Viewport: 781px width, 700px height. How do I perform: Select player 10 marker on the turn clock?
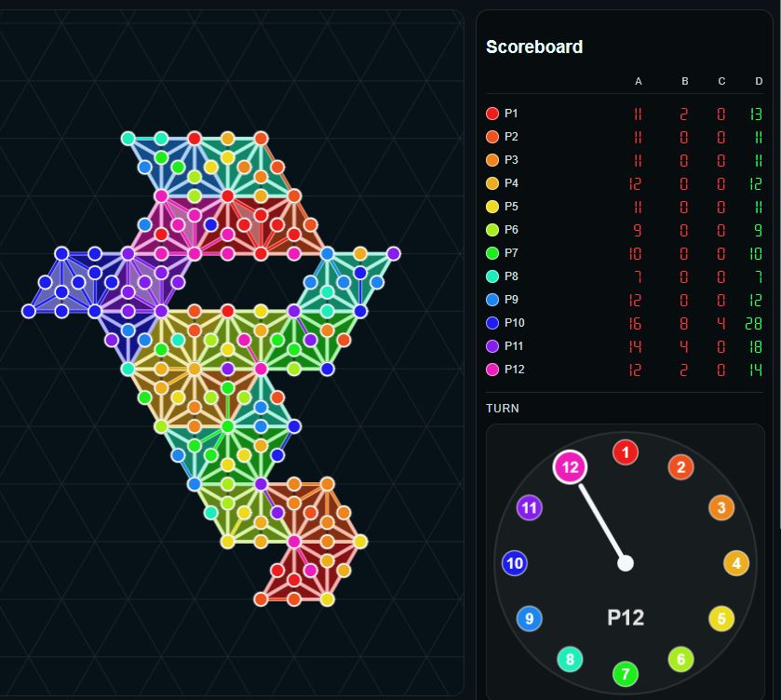click(x=513, y=562)
